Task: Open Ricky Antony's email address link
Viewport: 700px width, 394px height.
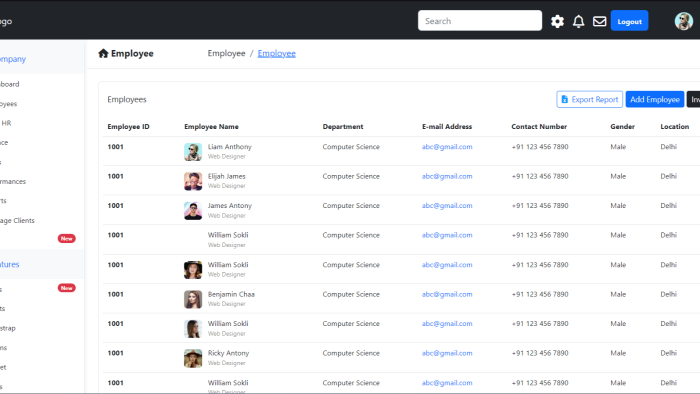Action: click(x=447, y=353)
